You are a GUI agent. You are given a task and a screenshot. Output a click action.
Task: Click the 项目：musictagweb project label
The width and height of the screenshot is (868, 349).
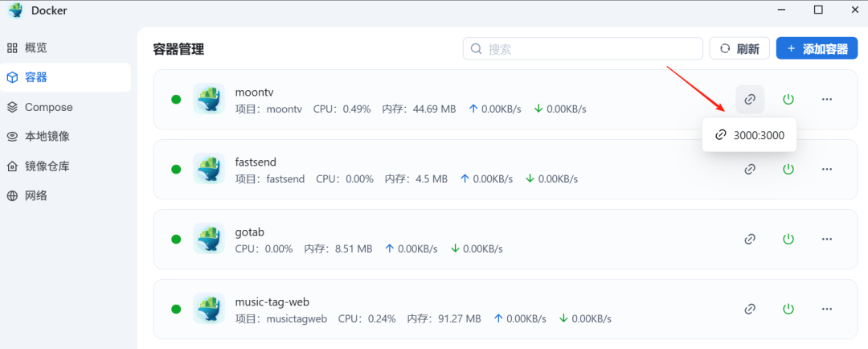click(281, 318)
